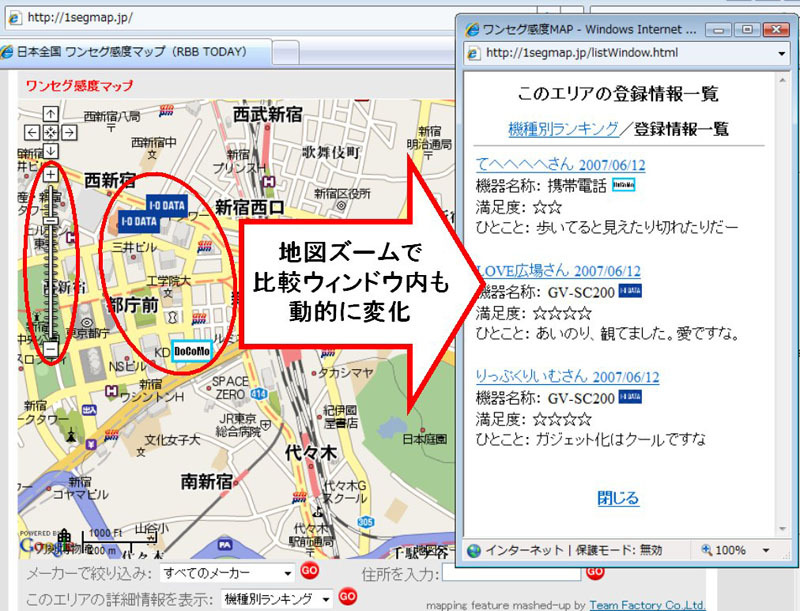The height and width of the screenshot is (611, 800).
Task: Click GO next to the address input
Action: click(595, 573)
